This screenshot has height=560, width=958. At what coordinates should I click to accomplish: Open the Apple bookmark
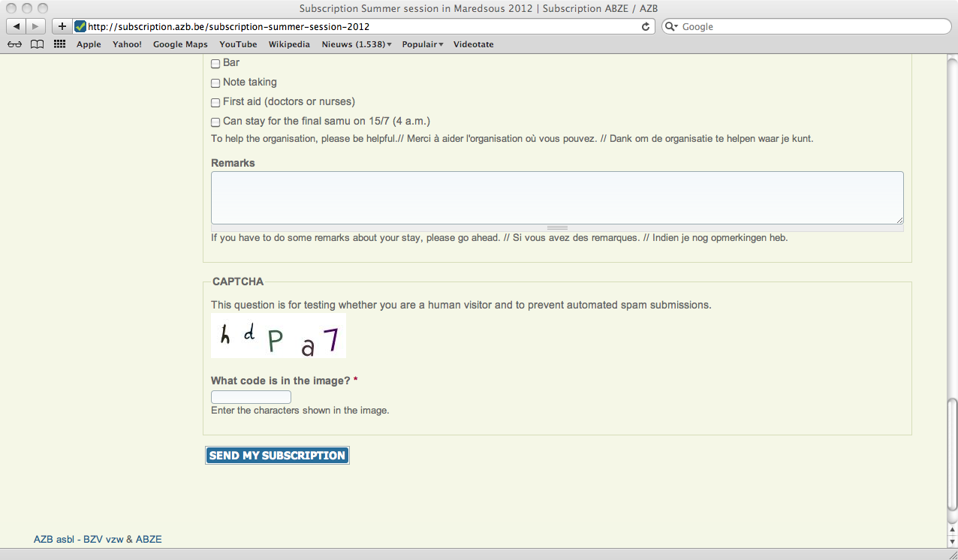[89, 44]
